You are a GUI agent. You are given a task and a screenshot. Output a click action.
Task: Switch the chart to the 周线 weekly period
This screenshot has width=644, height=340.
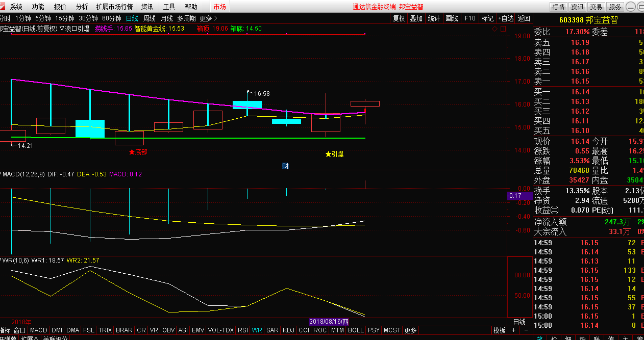click(149, 18)
